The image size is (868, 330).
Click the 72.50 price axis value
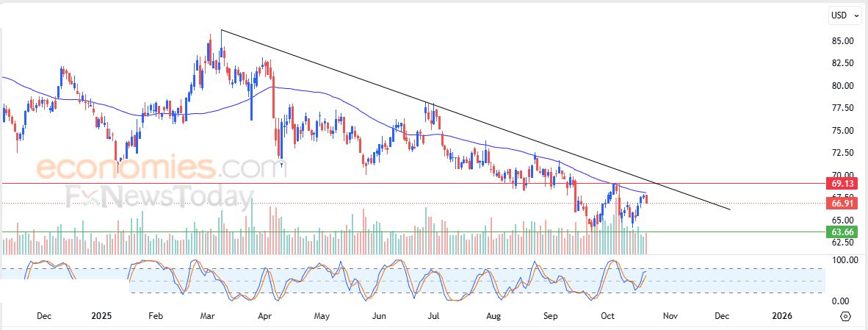pos(842,153)
